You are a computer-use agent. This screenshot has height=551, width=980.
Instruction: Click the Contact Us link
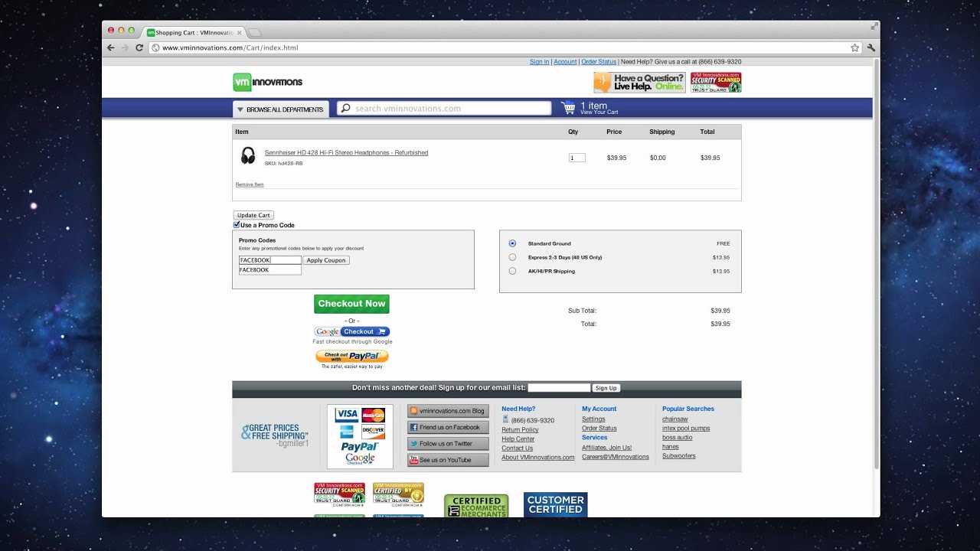coord(517,448)
